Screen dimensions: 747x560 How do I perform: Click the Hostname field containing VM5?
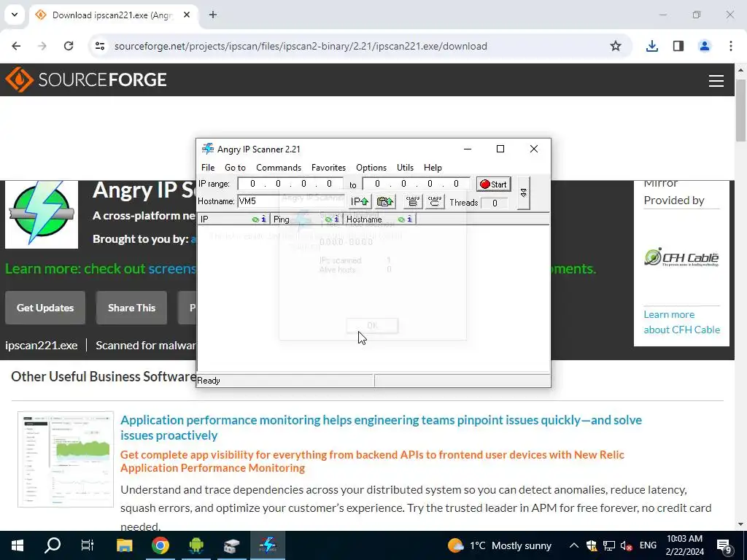tap(292, 201)
